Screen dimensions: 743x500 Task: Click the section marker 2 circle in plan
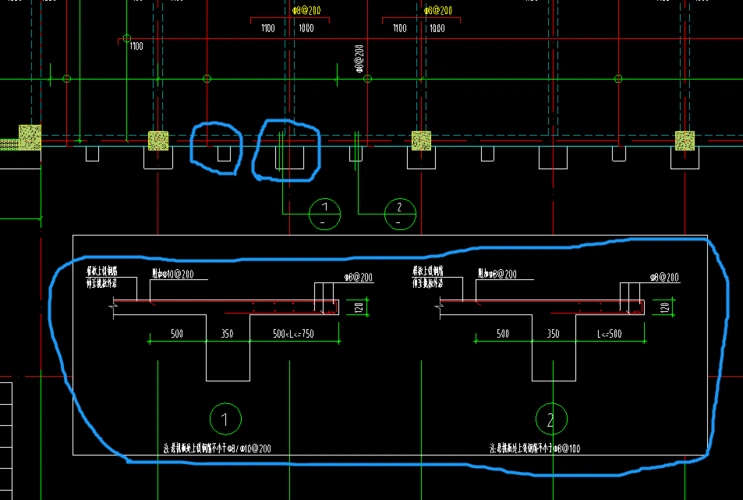point(399,211)
